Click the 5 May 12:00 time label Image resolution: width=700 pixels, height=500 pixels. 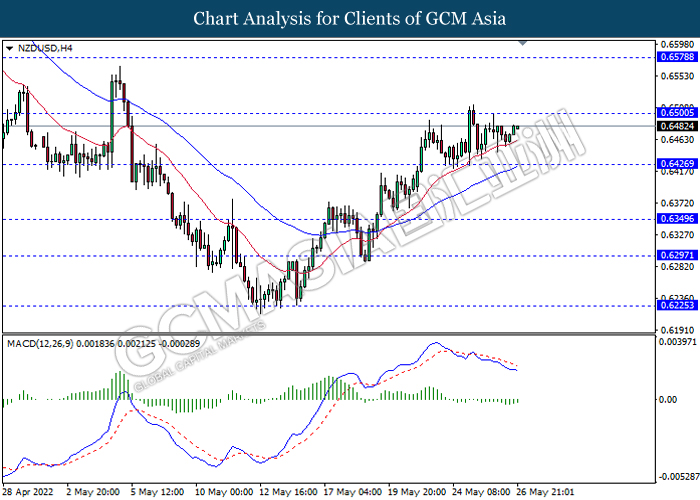pyautogui.click(x=157, y=492)
